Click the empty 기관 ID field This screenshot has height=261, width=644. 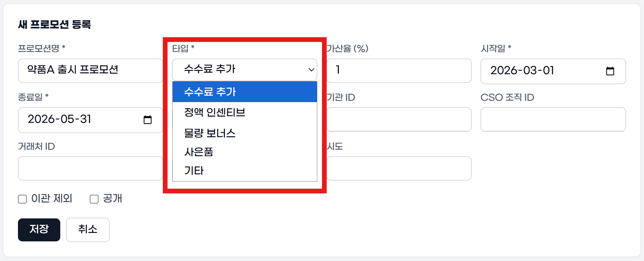pos(399,119)
